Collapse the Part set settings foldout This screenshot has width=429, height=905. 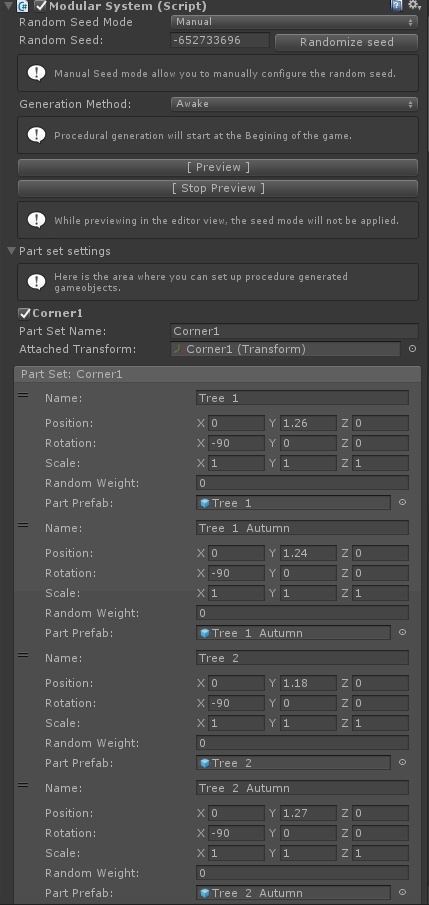12,251
